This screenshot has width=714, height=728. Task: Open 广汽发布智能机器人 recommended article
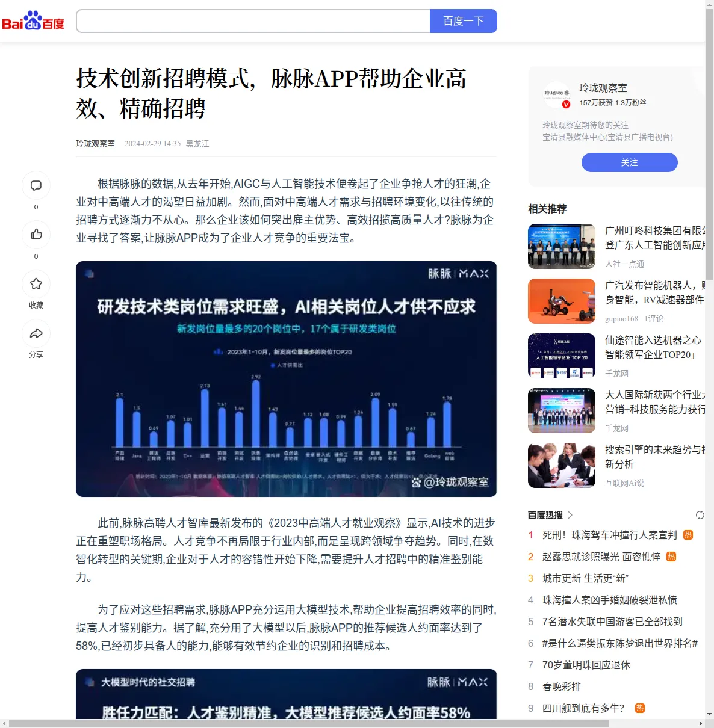pos(655,292)
